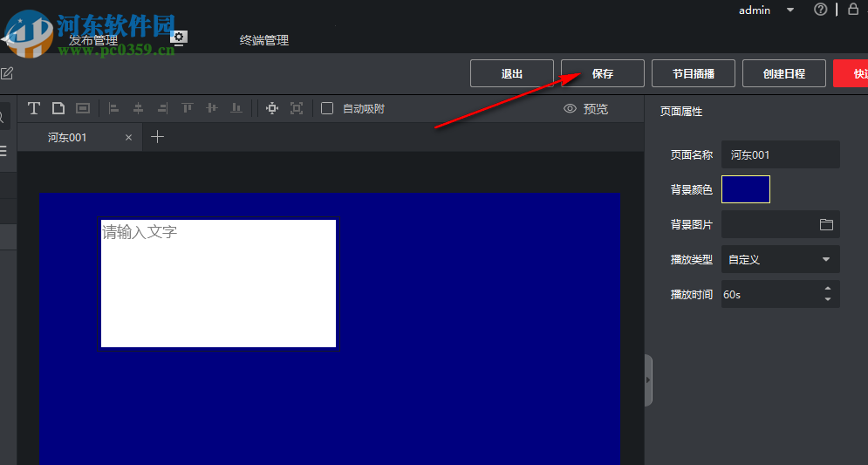868x465 pixels.
Task: Click the search magnifier icon at left edge
Action: coord(3,118)
